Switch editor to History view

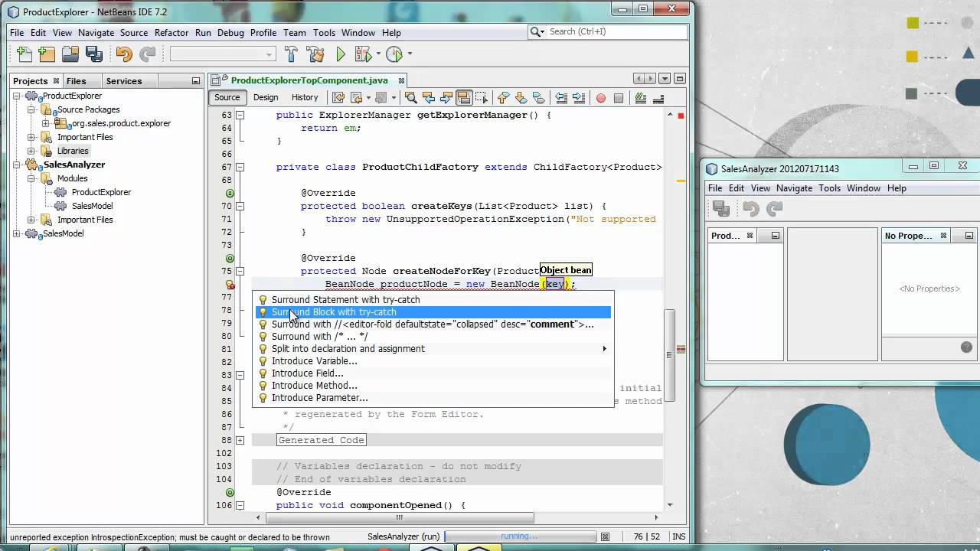(x=305, y=97)
